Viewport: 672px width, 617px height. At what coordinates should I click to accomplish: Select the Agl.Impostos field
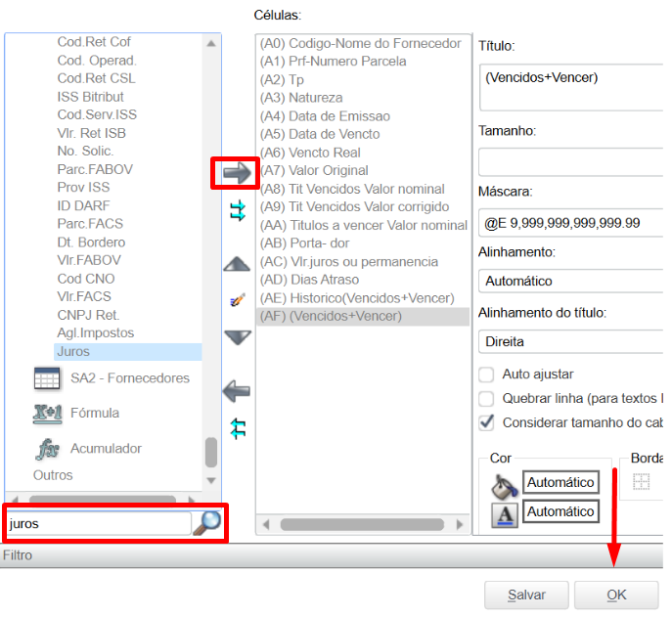pos(96,332)
